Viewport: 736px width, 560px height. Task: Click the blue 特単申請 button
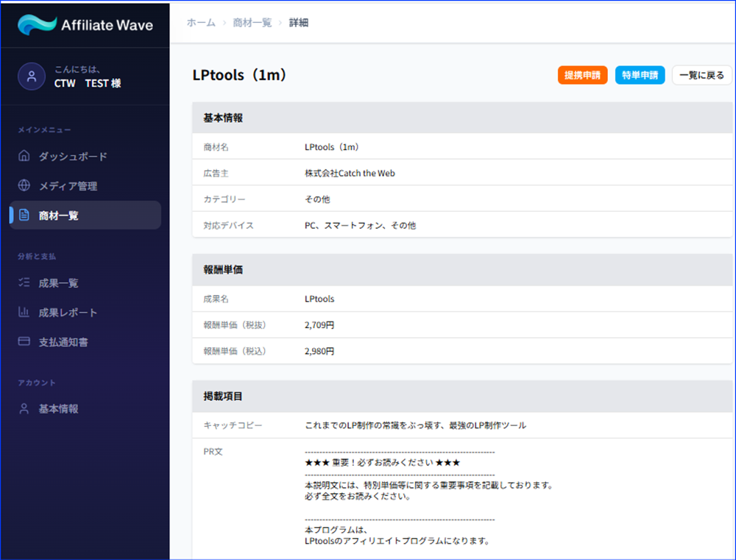640,75
